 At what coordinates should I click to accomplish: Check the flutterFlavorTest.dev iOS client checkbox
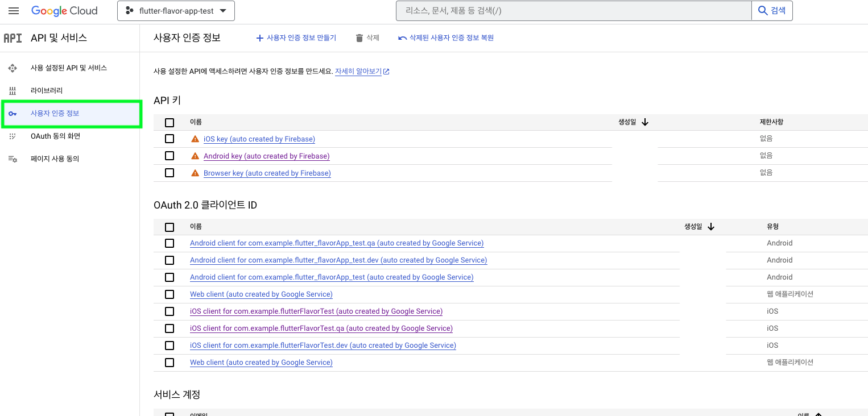[170, 346]
